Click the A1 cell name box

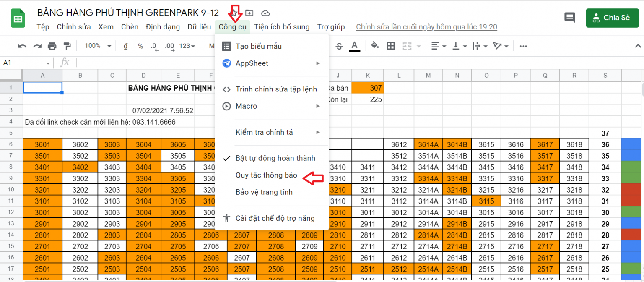pos(25,63)
